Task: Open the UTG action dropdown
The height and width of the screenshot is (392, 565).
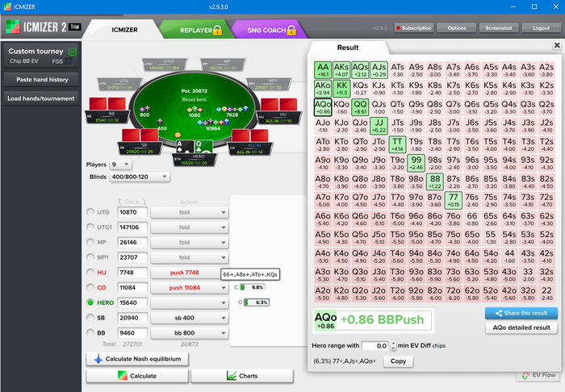Action: tap(190, 212)
